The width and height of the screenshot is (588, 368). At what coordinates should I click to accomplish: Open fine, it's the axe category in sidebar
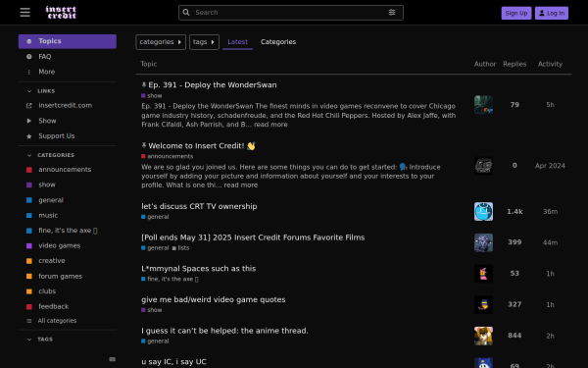tap(67, 231)
